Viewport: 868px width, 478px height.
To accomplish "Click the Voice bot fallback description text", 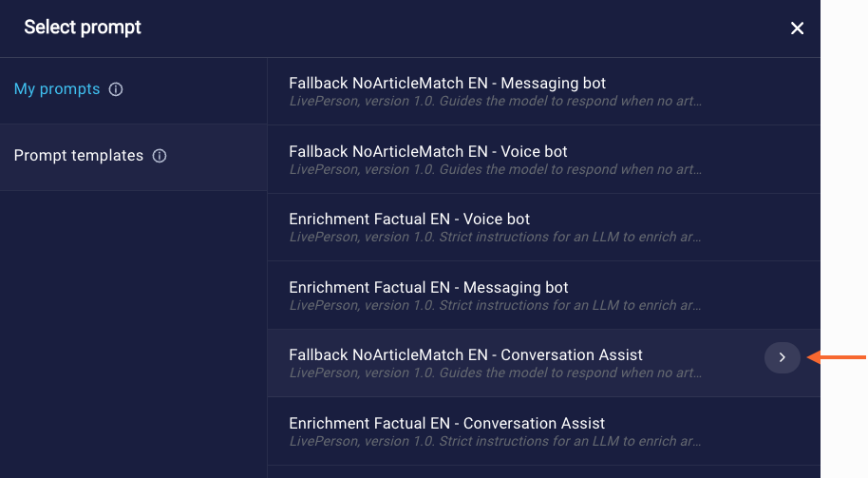I will (496, 169).
